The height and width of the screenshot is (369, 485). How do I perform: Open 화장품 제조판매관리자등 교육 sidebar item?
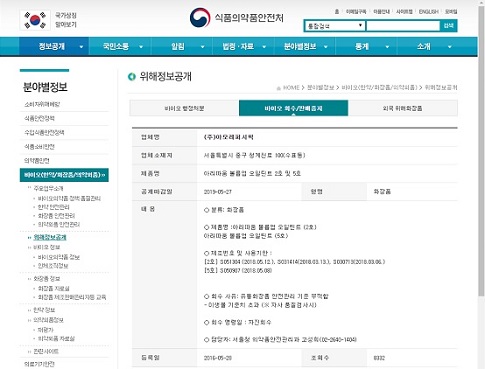coord(72,297)
